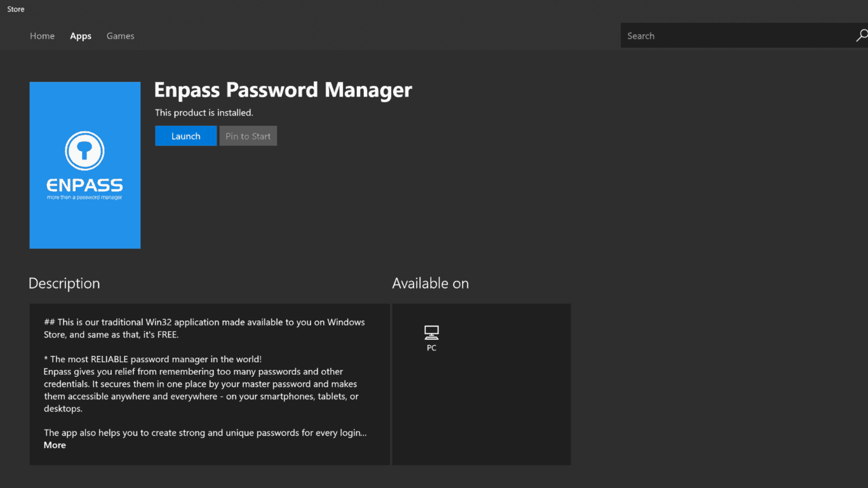Click the PC label under Available on

432,348
